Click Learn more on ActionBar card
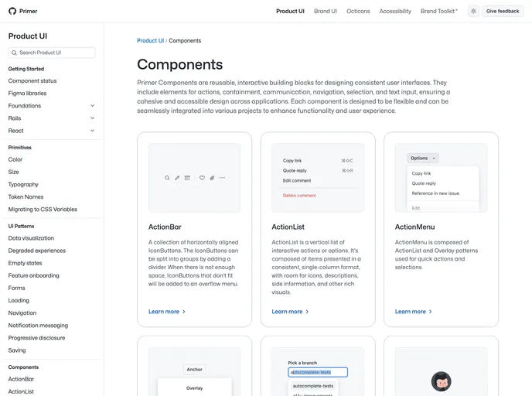The image size is (532, 396). click(x=167, y=312)
